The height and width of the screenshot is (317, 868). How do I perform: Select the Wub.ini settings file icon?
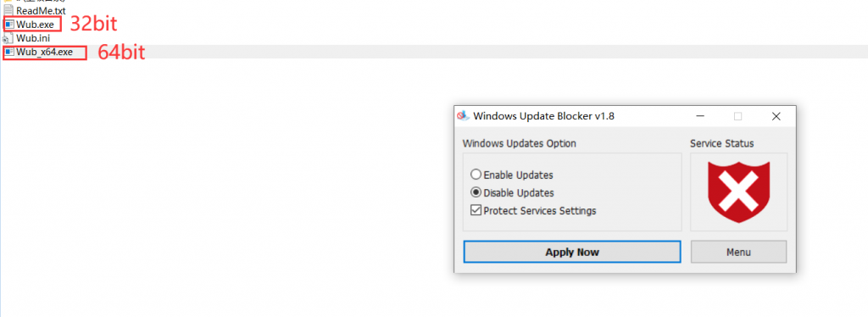pyautogui.click(x=7, y=38)
